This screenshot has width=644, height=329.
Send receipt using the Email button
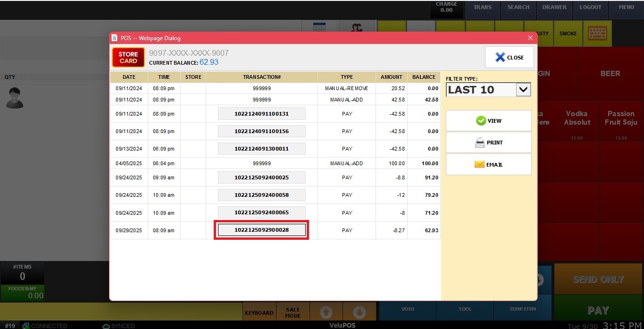[488, 165]
